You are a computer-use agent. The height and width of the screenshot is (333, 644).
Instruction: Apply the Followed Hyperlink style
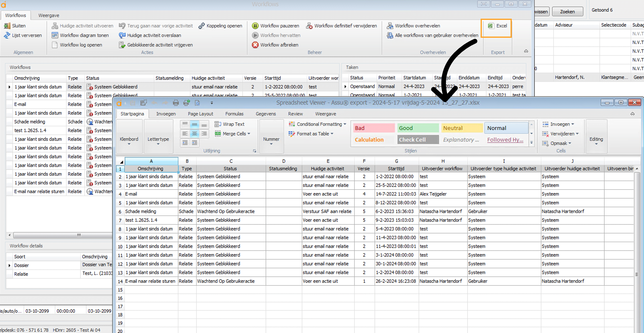pos(506,140)
